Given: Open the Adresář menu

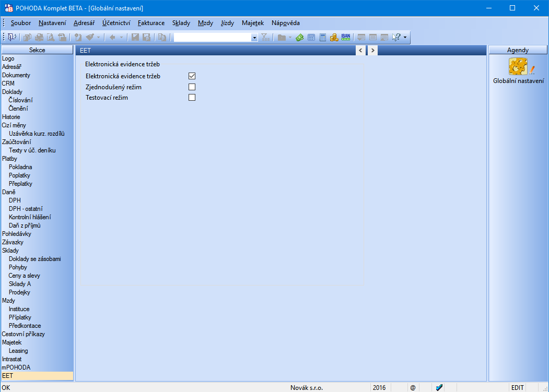Looking at the screenshot, I should 84,23.
